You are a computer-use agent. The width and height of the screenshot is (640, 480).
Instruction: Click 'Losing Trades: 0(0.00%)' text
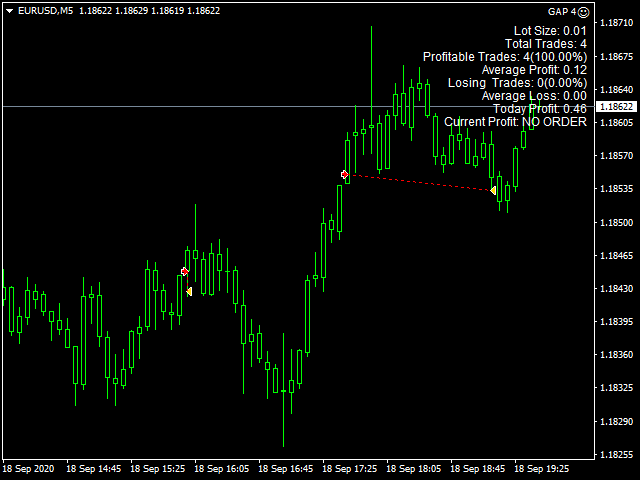point(518,83)
